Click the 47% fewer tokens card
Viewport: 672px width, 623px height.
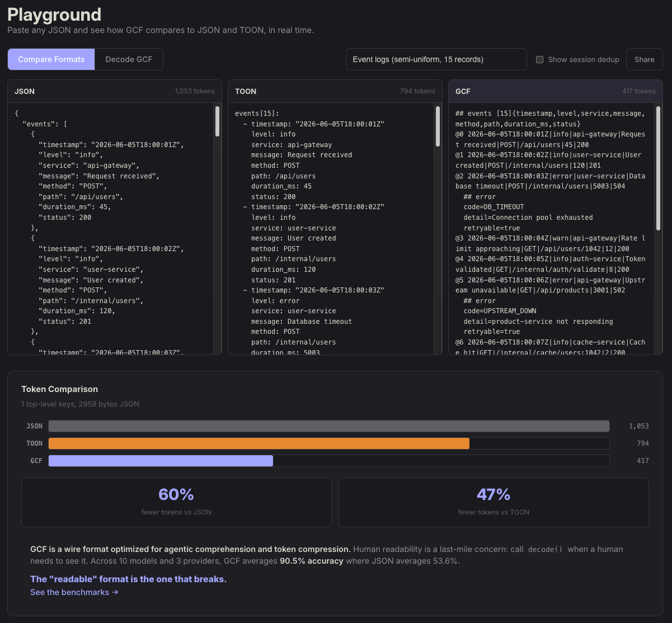coord(494,502)
